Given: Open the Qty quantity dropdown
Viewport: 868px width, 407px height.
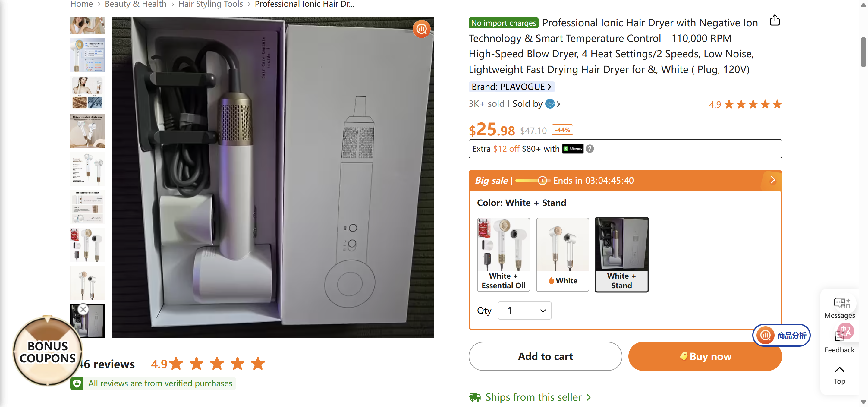Looking at the screenshot, I should 524,310.
